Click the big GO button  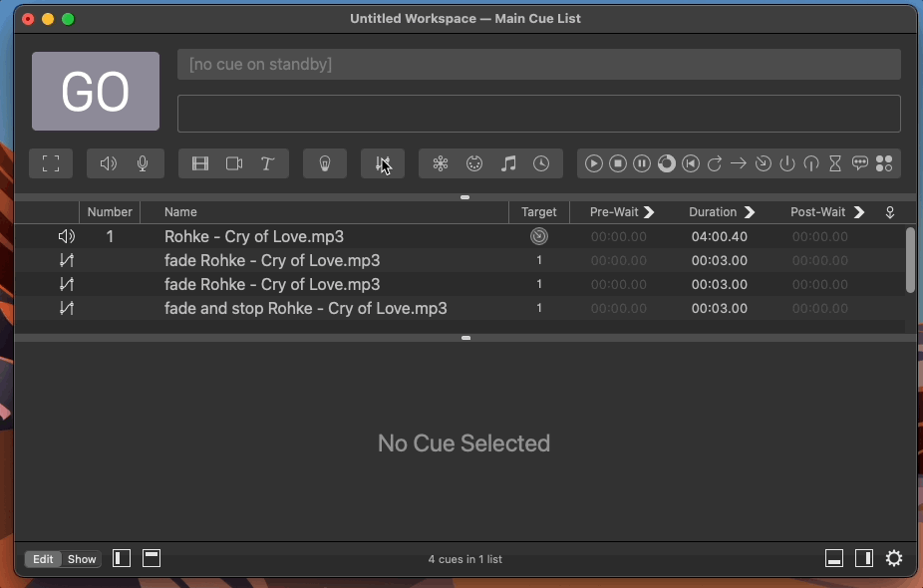(x=96, y=92)
